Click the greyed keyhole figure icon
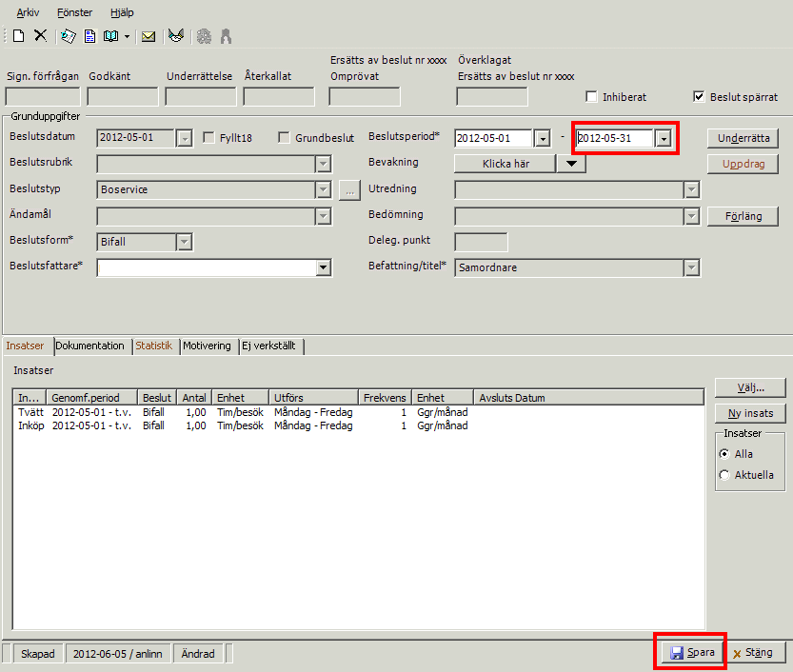 tap(226, 36)
